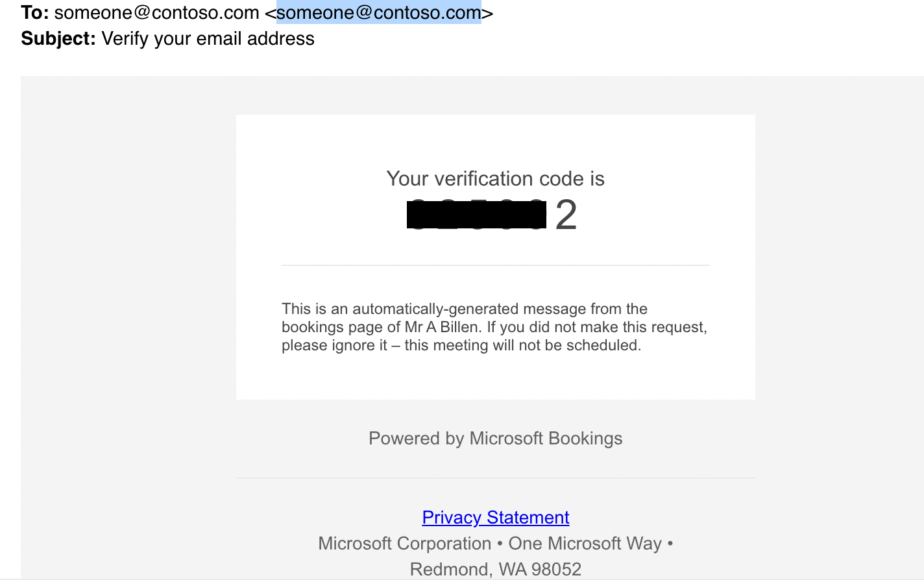This screenshot has width=924, height=580.
Task: Click the Microsoft Corporation footer text
Action: [x=404, y=543]
